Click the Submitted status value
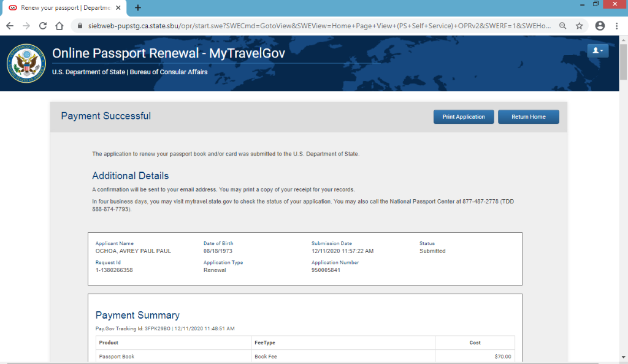The width and height of the screenshot is (628, 364). (x=432, y=251)
